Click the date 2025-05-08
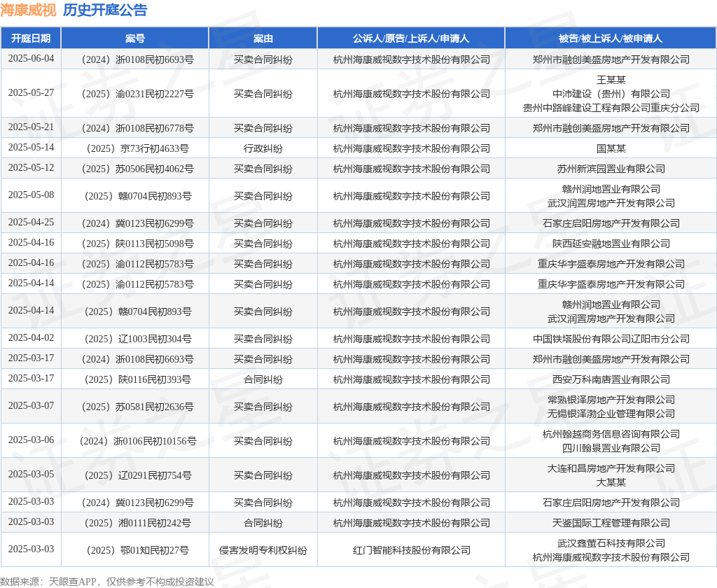The width and height of the screenshot is (717, 588). point(31,195)
